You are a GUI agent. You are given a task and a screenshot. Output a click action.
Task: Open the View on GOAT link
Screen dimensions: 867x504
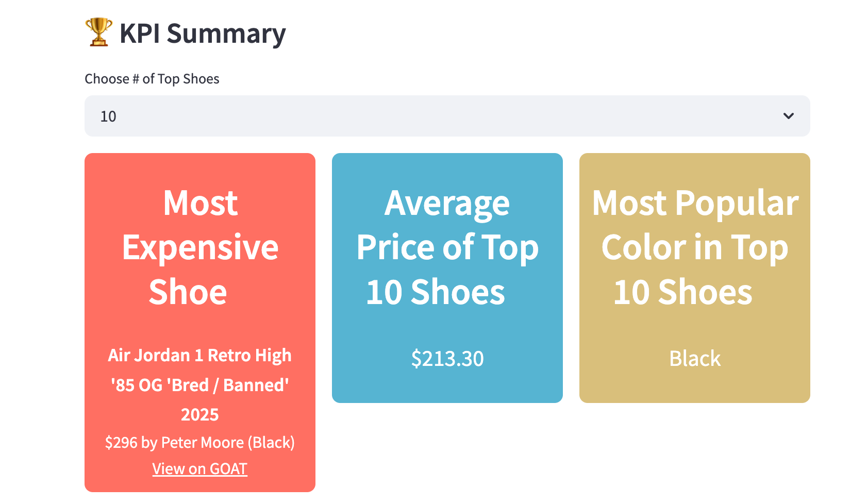[199, 468]
